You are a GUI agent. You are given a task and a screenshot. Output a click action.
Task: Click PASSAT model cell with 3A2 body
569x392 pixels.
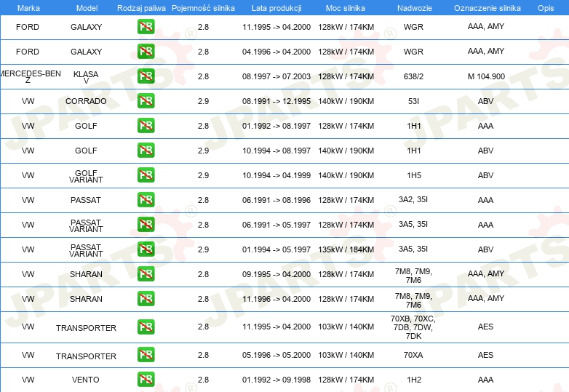pyautogui.click(x=86, y=200)
